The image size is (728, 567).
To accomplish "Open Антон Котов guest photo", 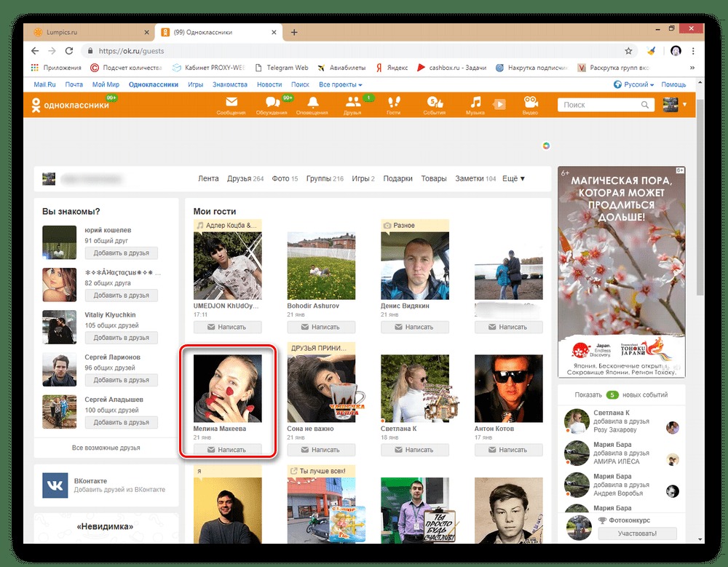I will pos(508,389).
